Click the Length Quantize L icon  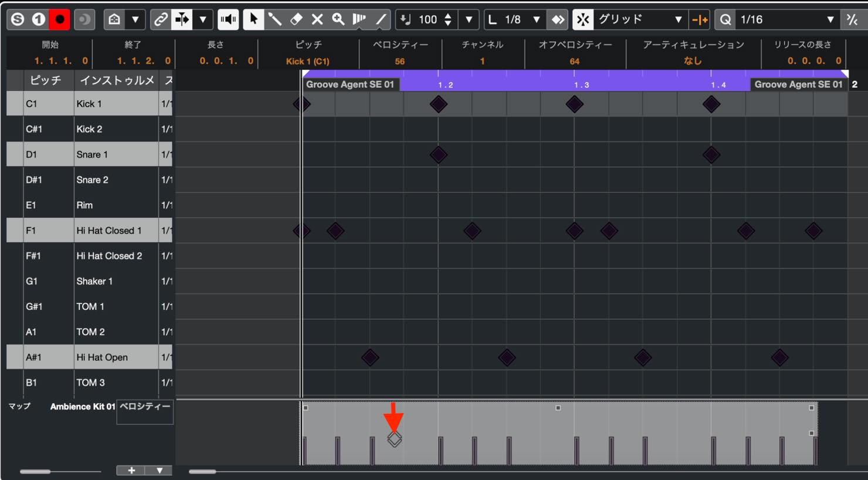click(x=493, y=19)
